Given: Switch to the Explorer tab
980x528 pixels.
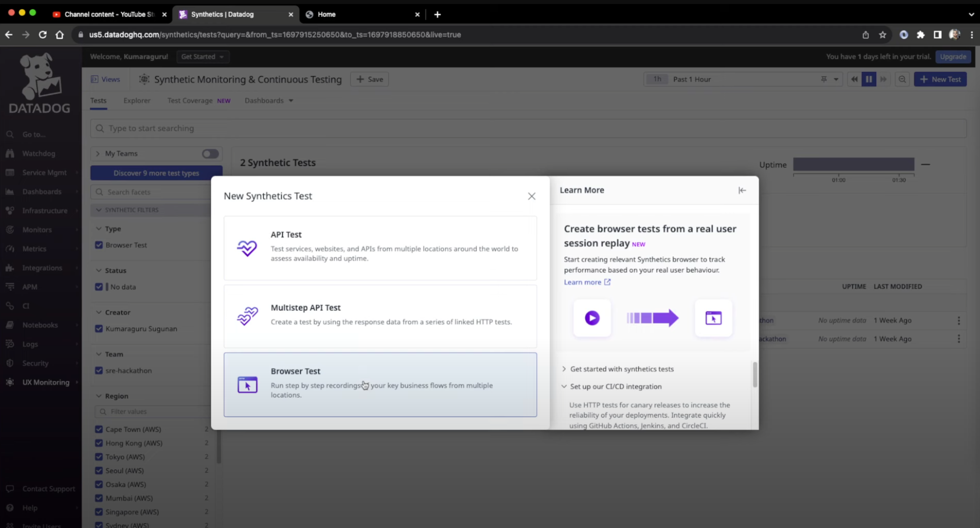Looking at the screenshot, I should click(137, 101).
